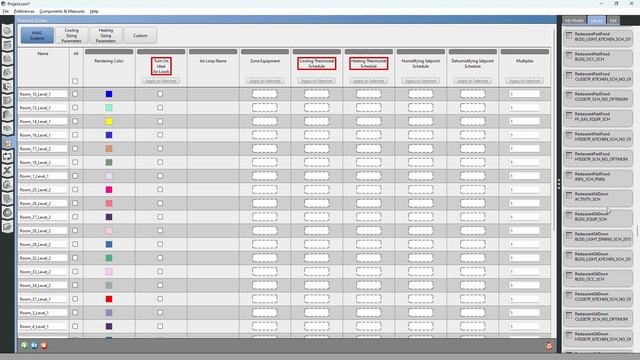Check the select box for Room_37_Level_1

75,299
